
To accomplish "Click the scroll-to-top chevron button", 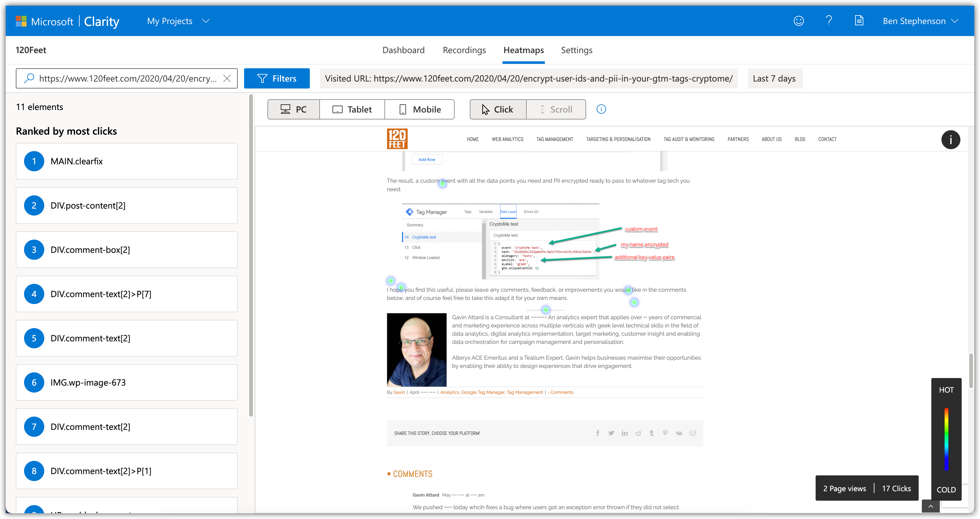I will 931,506.
